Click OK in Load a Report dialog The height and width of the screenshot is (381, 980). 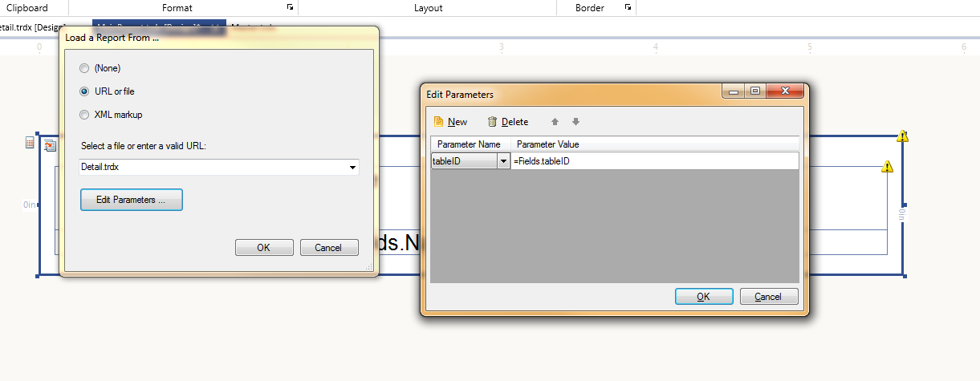[264, 247]
